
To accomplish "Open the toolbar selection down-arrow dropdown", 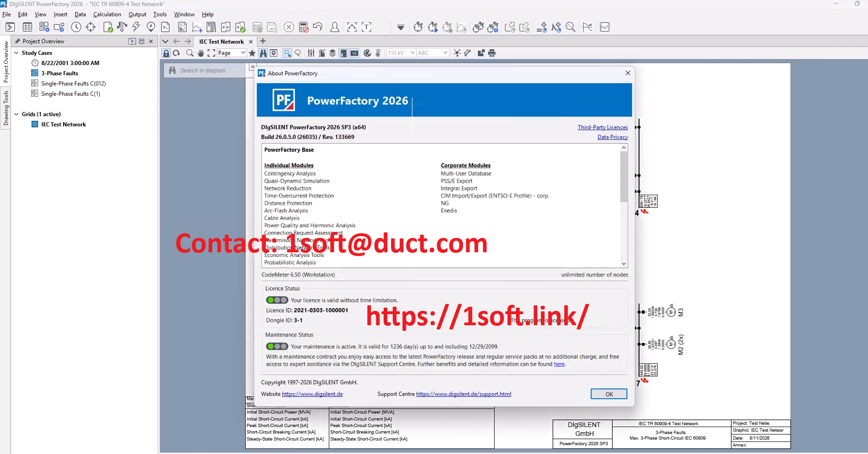I will [401, 27].
